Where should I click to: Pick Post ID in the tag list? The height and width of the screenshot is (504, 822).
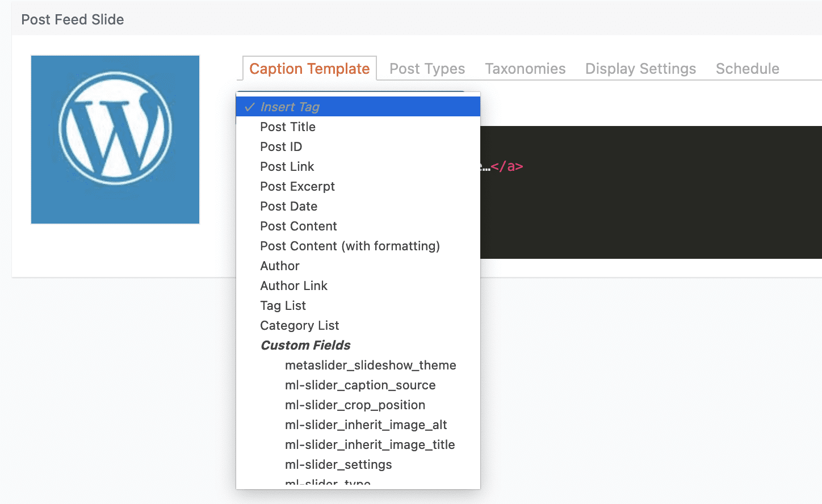[281, 146]
